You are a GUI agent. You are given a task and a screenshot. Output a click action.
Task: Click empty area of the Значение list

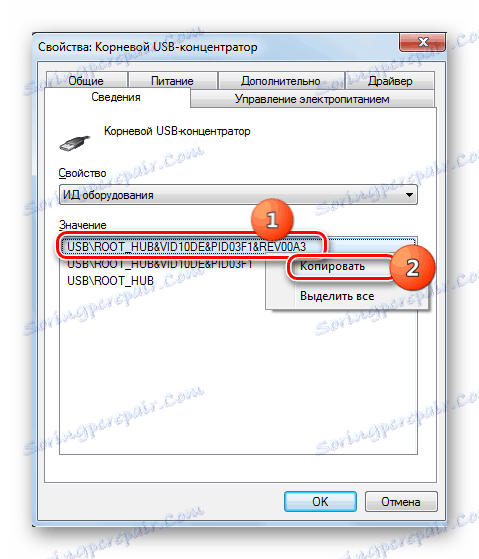click(x=238, y=381)
